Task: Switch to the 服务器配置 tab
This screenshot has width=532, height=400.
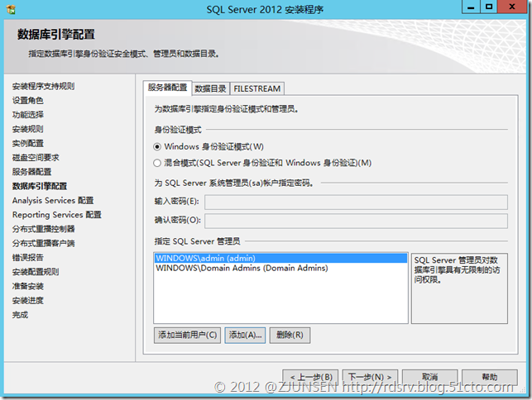Action: (168, 88)
